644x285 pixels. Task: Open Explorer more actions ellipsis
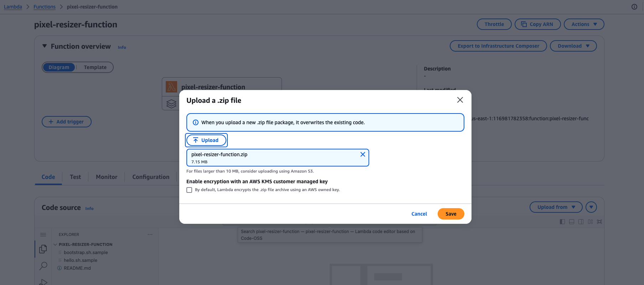click(x=150, y=234)
